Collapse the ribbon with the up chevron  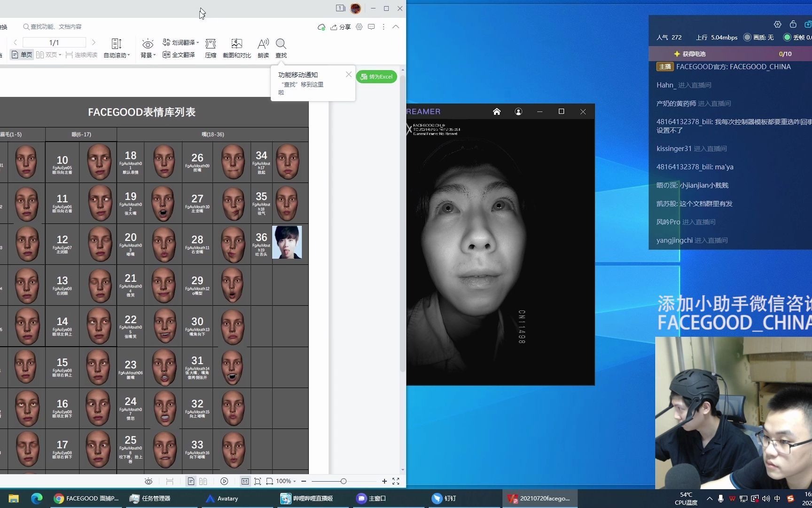point(396,27)
